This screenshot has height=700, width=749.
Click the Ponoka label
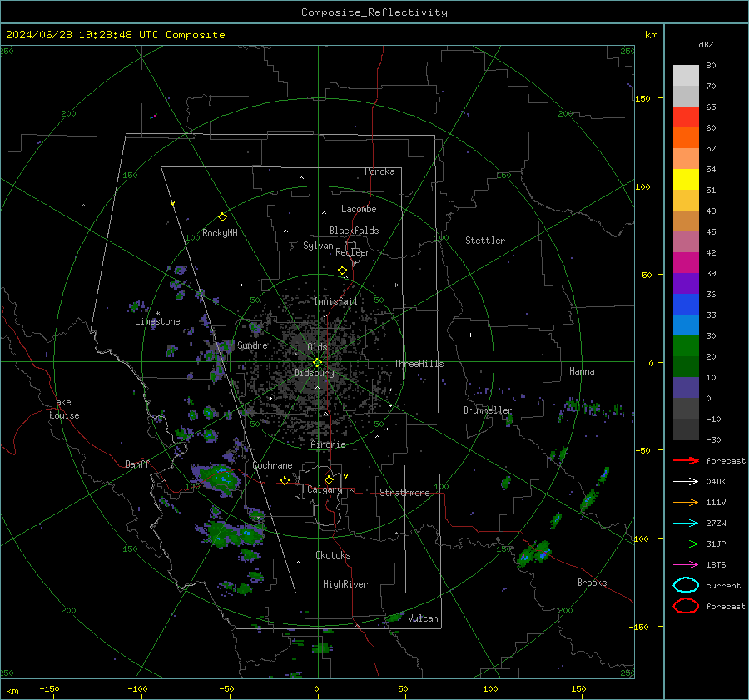379,171
